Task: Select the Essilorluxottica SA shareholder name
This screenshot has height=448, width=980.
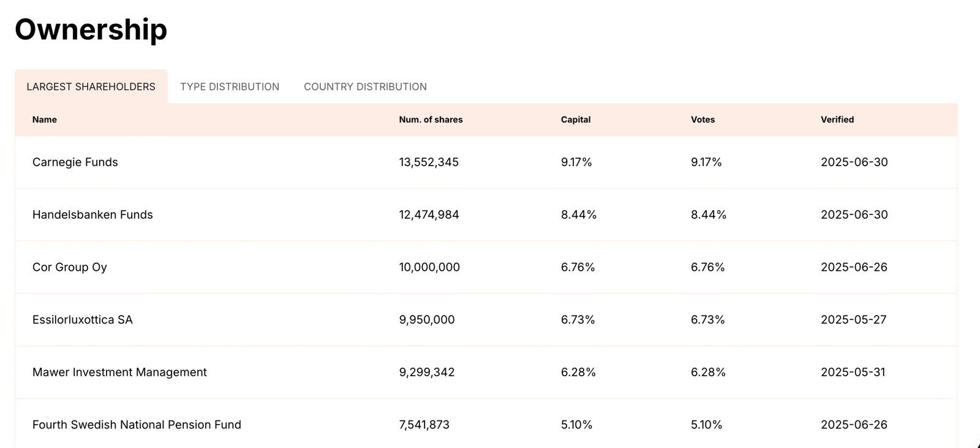Action: pos(83,319)
